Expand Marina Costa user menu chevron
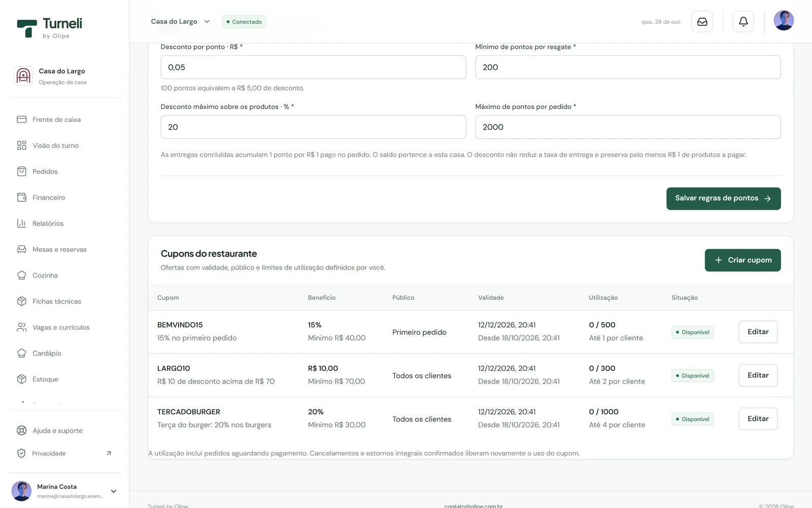The width and height of the screenshot is (812, 508). tap(114, 491)
